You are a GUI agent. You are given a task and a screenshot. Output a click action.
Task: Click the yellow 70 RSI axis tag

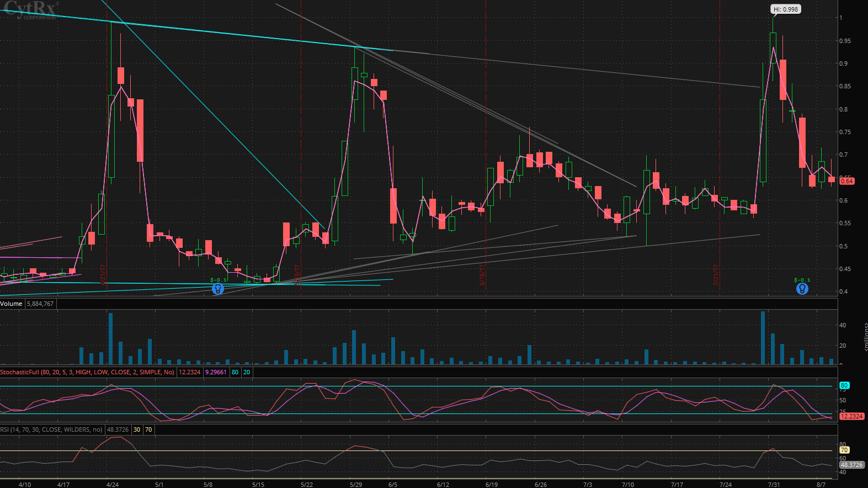[844, 450]
